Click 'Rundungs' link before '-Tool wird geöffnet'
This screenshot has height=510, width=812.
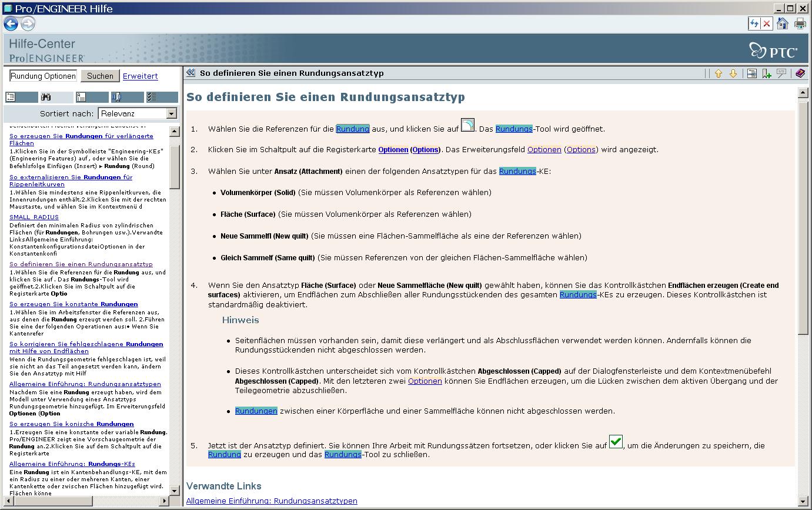514,129
